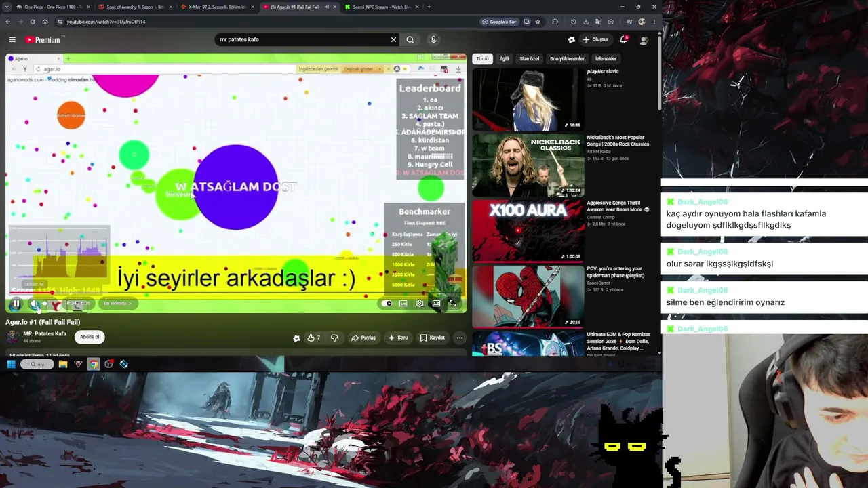Screen dimensions: 868x488
Task: Toggle subtitles in the video player
Action: (x=403, y=304)
